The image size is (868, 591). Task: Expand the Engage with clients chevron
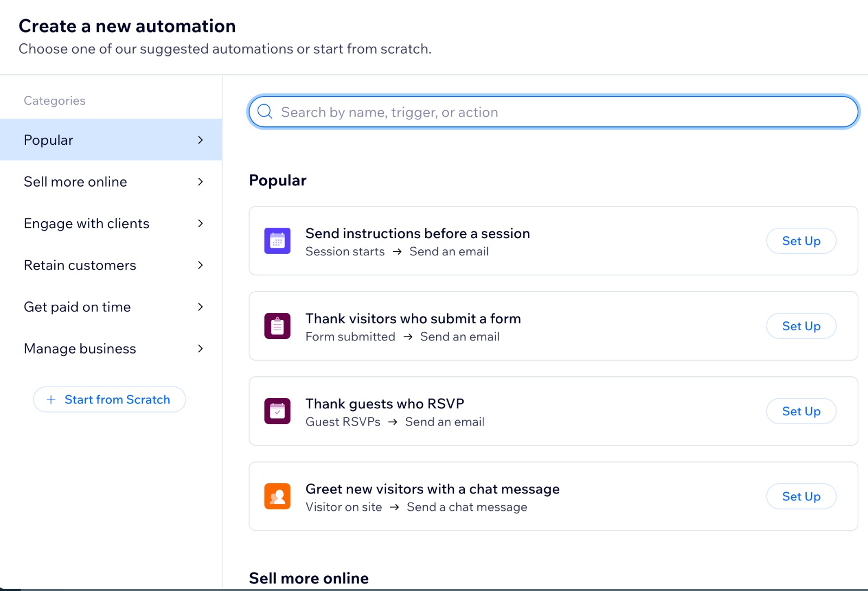click(x=200, y=223)
